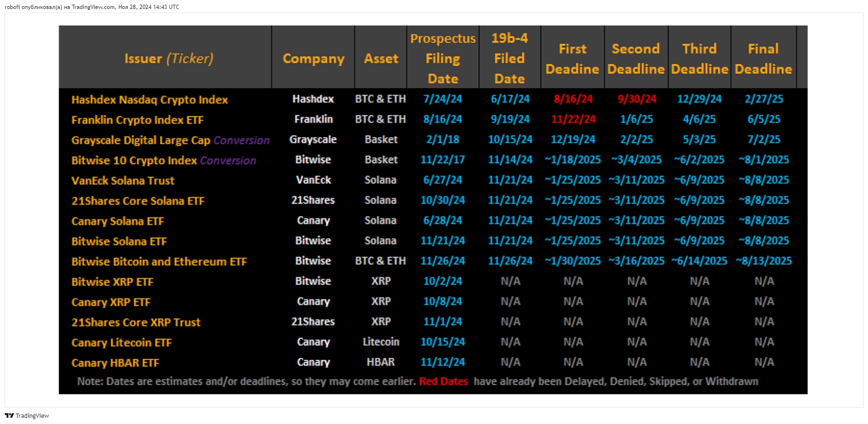The image size is (868, 424).
Task: Click the Company column header
Action: click(314, 59)
